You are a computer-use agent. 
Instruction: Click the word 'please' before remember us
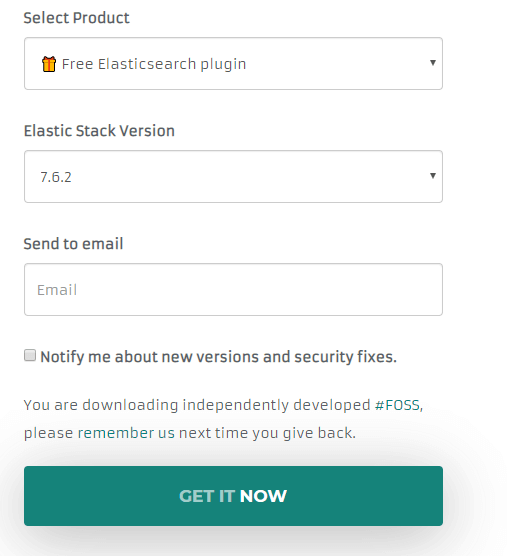[49, 434]
